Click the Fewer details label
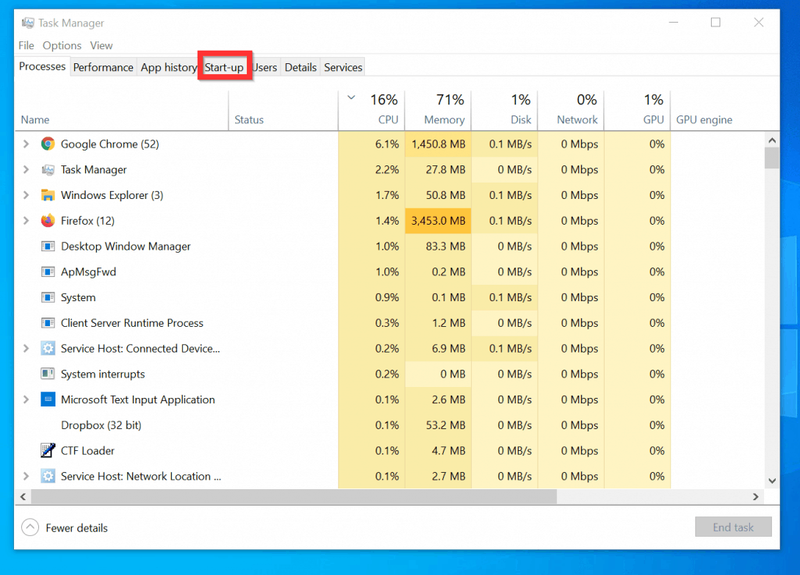The width and height of the screenshot is (800, 575). click(77, 528)
